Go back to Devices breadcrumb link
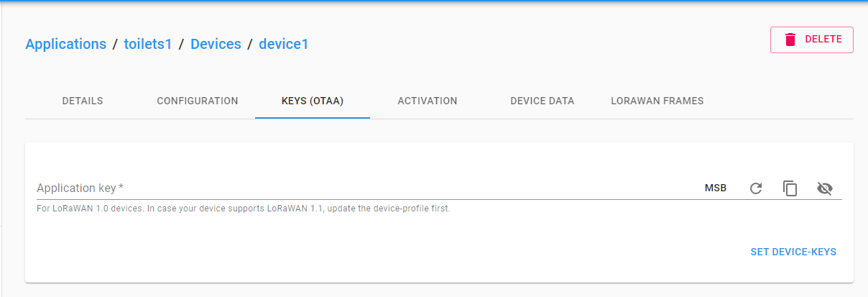This screenshot has width=868, height=297. pyautogui.click(x=216, y=44)
